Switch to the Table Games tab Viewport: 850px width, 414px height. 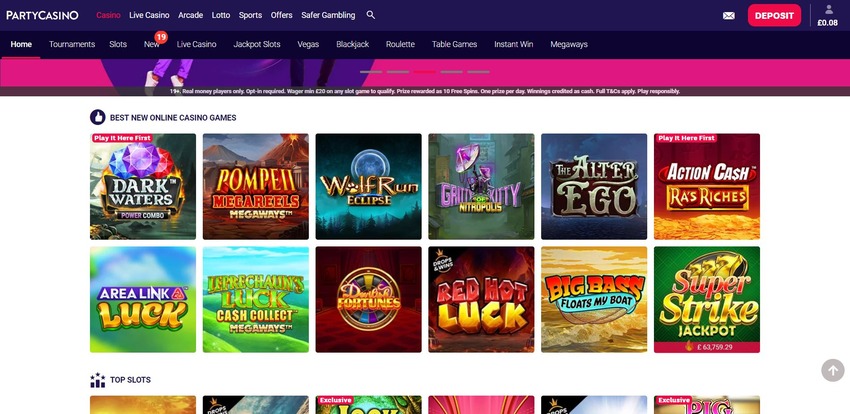[454, 44]
